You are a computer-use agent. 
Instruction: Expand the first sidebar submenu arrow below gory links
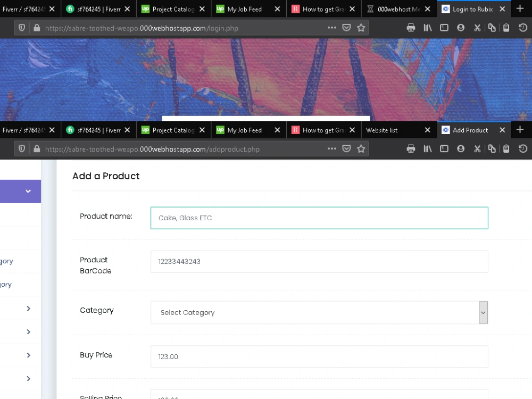tap(29, 309)
